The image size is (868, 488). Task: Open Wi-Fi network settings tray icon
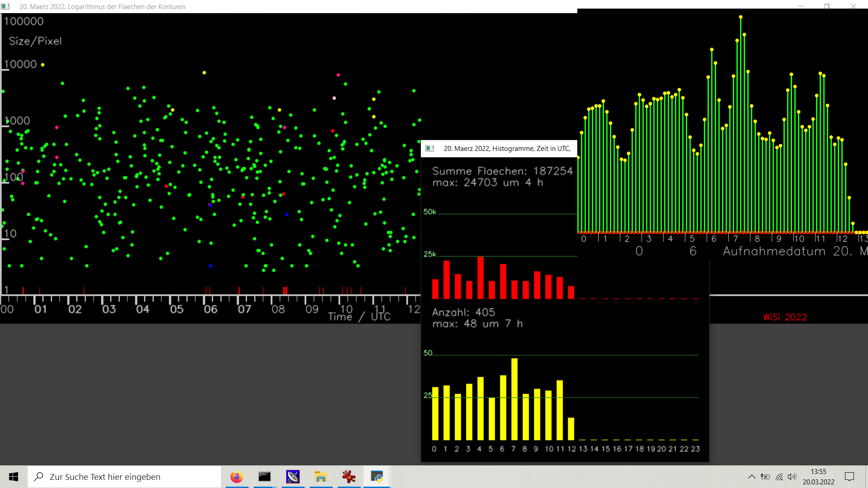[779, 477]
